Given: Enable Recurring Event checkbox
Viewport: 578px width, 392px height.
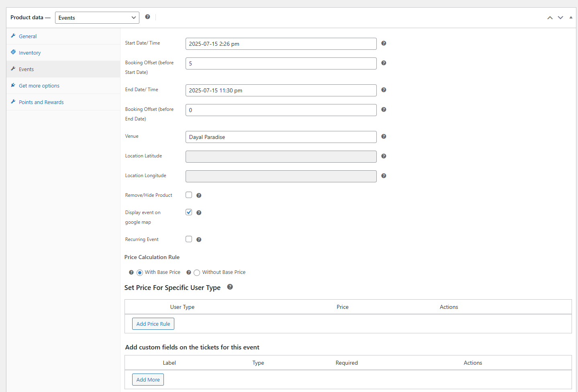Looking at the screenshot, I should (x=189, y=239).
